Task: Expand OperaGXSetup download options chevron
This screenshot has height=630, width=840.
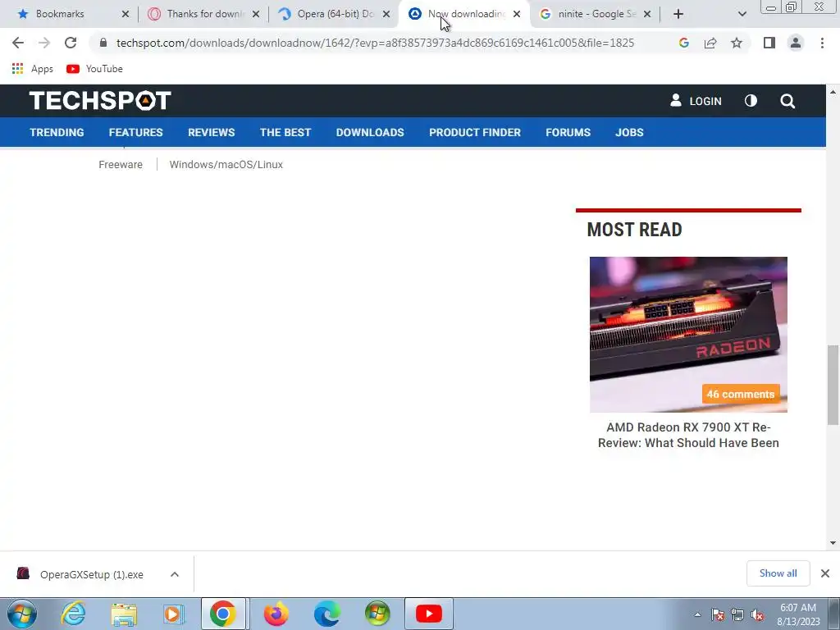Action: (174, 574)
